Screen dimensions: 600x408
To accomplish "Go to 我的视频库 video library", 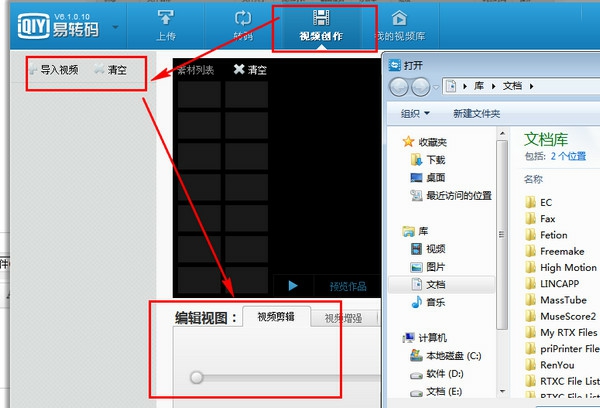I will click(398, 26).
